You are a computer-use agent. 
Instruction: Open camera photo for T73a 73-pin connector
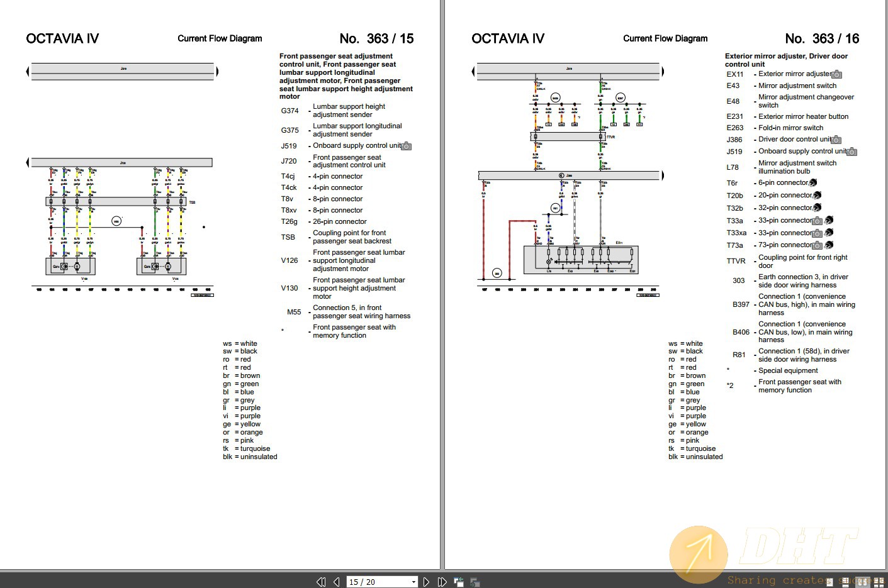point(817,245)
